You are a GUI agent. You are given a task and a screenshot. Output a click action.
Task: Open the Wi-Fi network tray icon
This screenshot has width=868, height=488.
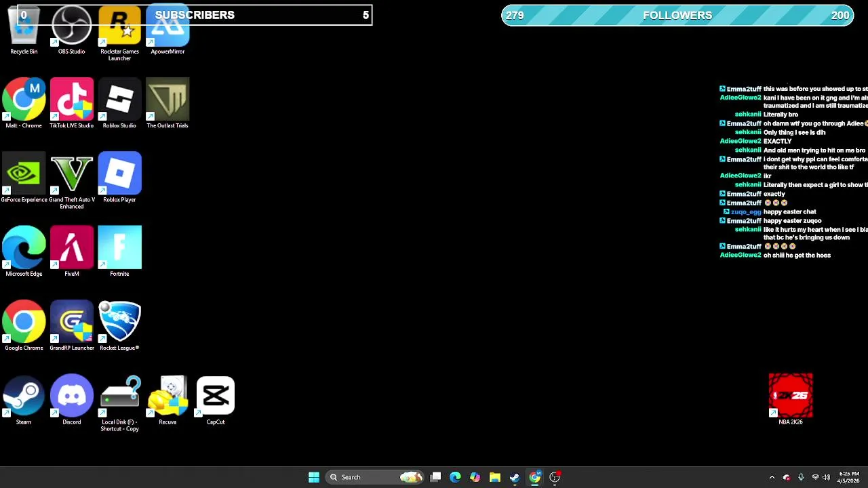point(815,477)
